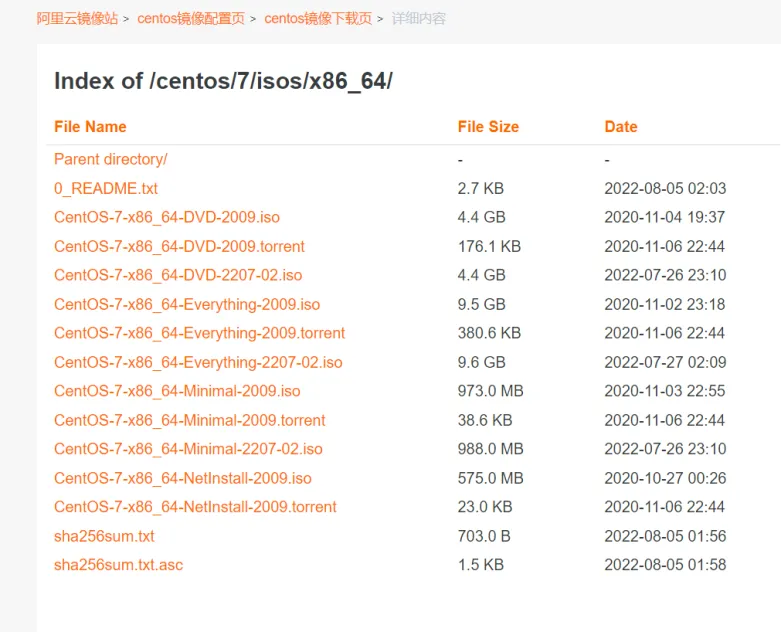Select the 2.7 KB file size cell
The image size is (781, 632).
click(x=481, y=188)
